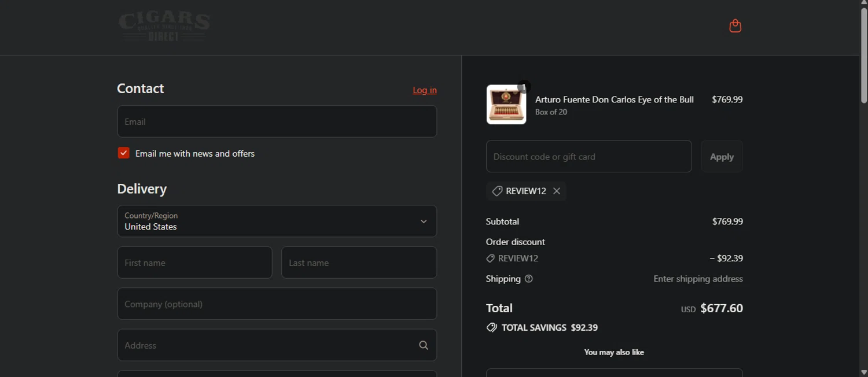Click the tag icon in REVIEW12 chip

tap(497, 191)
